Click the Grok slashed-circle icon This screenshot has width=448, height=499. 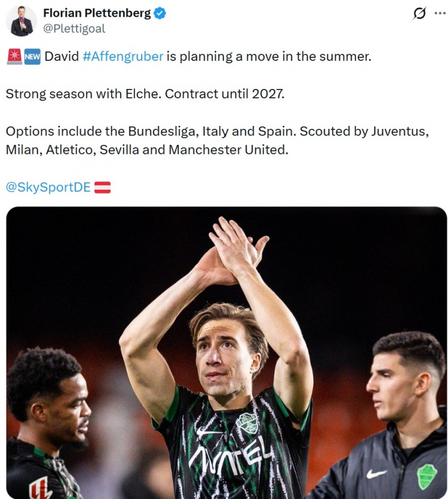(419, 13)
